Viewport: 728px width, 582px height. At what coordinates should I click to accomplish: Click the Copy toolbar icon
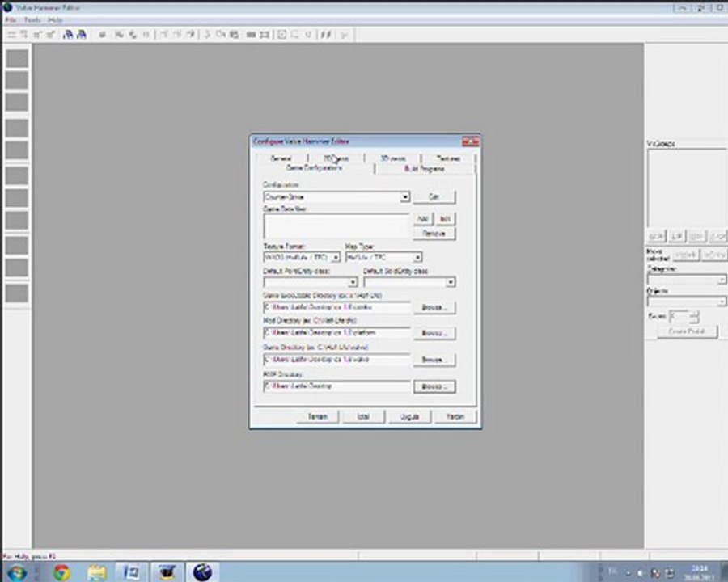point(221,34)
